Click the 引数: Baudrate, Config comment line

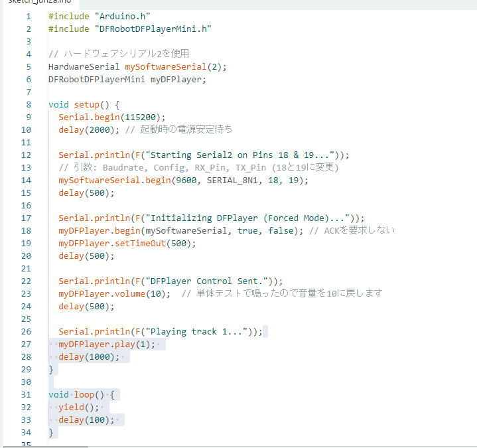[x=198, y=168]
